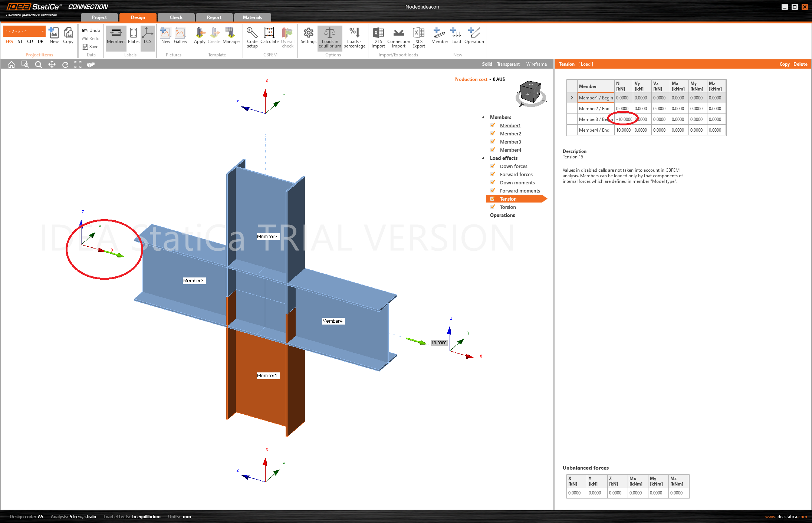This screenshot has width=812, height=523.
Task: Click Save
Action: [91, 47]
